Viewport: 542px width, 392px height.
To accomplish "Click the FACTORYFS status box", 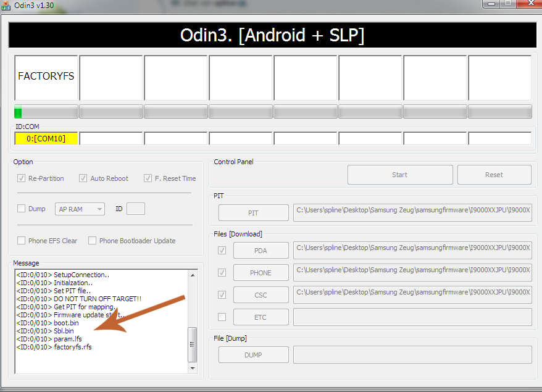I will point(46,78).
